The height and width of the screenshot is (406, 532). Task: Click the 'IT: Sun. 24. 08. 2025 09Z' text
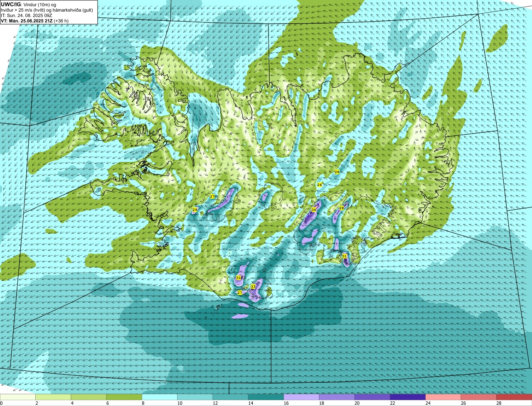point(27,15)
